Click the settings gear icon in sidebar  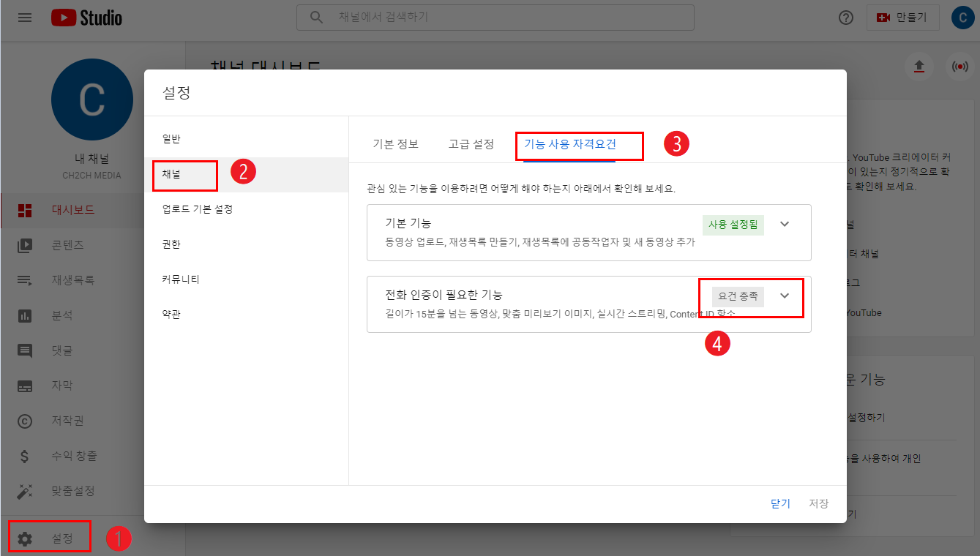click(25, 539)
